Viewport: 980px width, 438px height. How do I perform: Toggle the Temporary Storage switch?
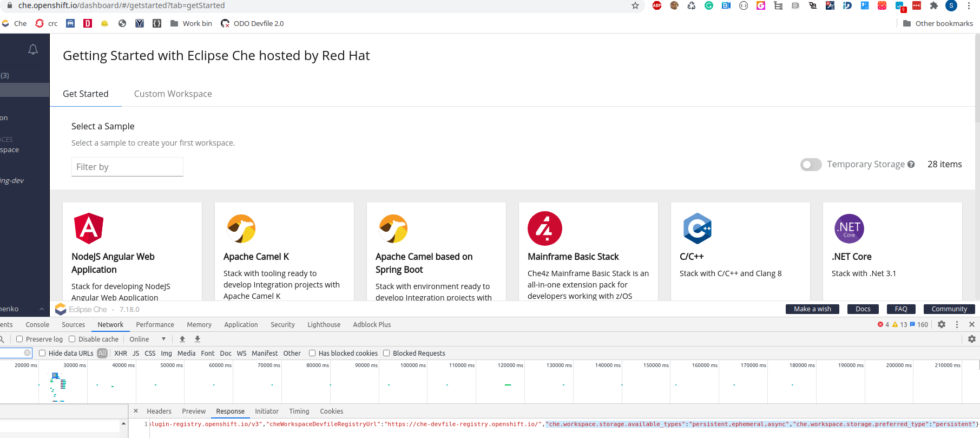pos(811,165)
